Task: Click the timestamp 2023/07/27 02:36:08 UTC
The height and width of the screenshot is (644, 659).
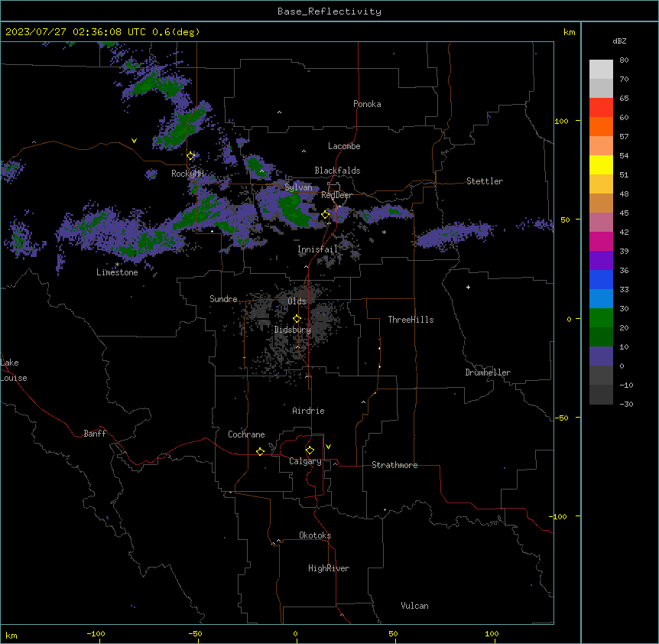Action: click(x=75, y=32)
